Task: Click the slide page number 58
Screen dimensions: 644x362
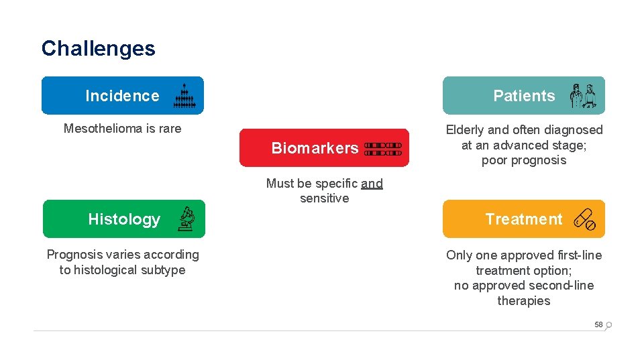Action: pos(598,324)
